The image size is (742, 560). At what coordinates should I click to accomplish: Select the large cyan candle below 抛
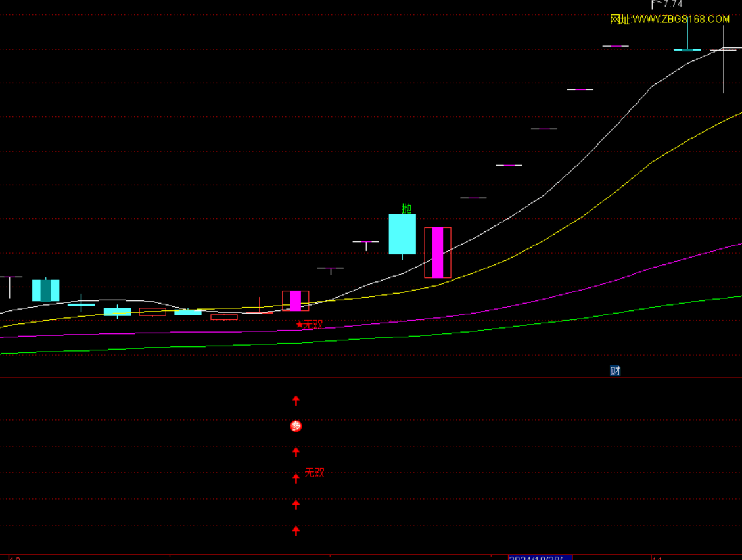pyautogui.click(x=402, y=234)
